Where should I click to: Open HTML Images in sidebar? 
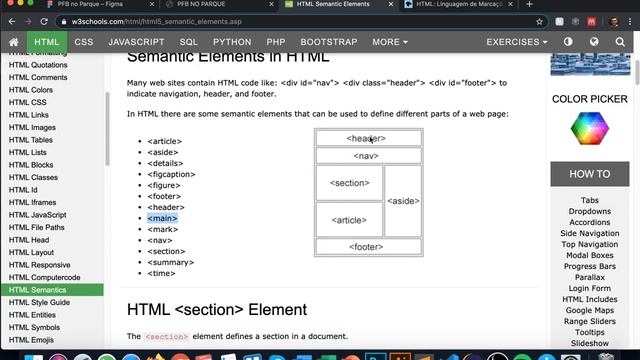point(32,127)
